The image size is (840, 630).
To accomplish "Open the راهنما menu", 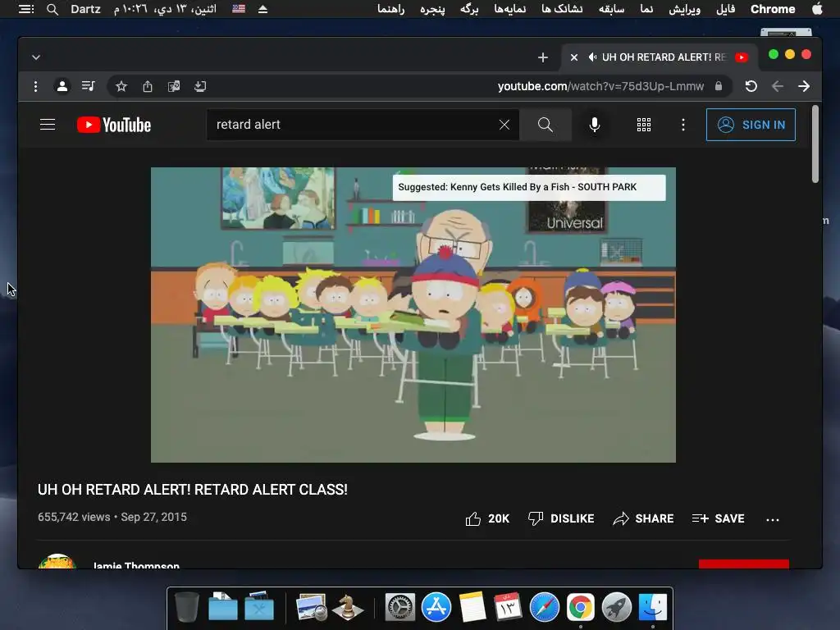I will 390,9.
